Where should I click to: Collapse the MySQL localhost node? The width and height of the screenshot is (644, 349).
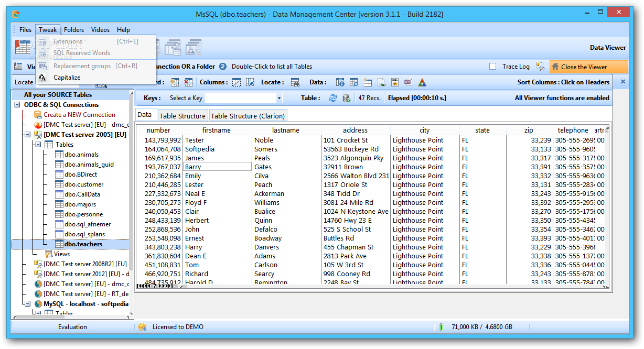coord(27,304)
